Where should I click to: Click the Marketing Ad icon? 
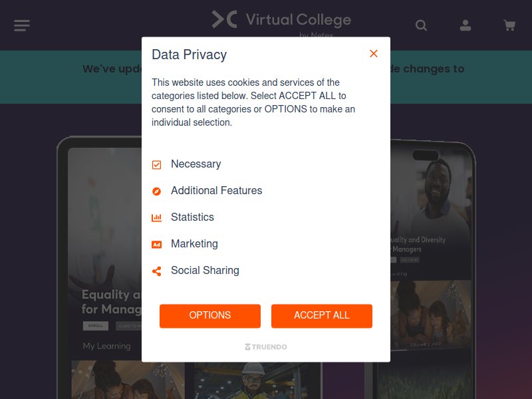click(156, 245)
